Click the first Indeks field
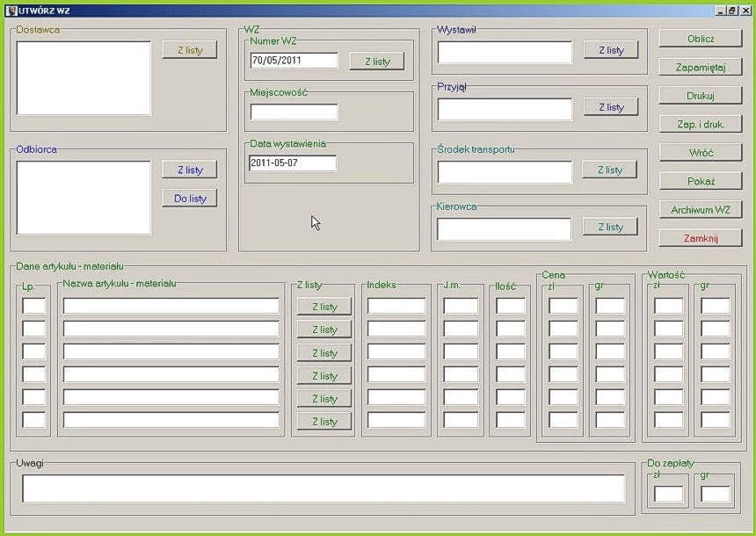The width and height of the screenshot is (756, 536). pos(396,306)
